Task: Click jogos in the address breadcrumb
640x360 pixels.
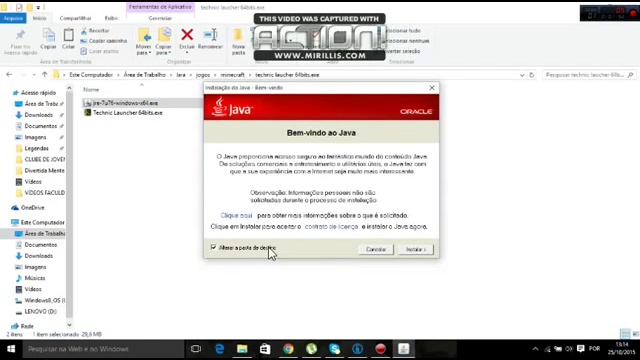Action: click(x=203, y=75)
